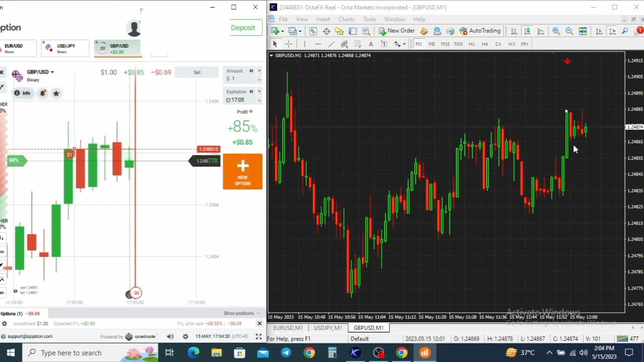This screenshot has height=362, width=644.
Task: Open the asset Info button
Action: [22, 93]
